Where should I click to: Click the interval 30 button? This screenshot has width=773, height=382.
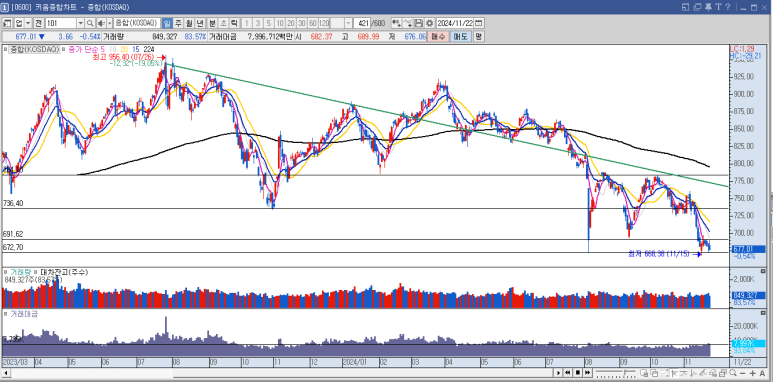[x=301, y=23]
